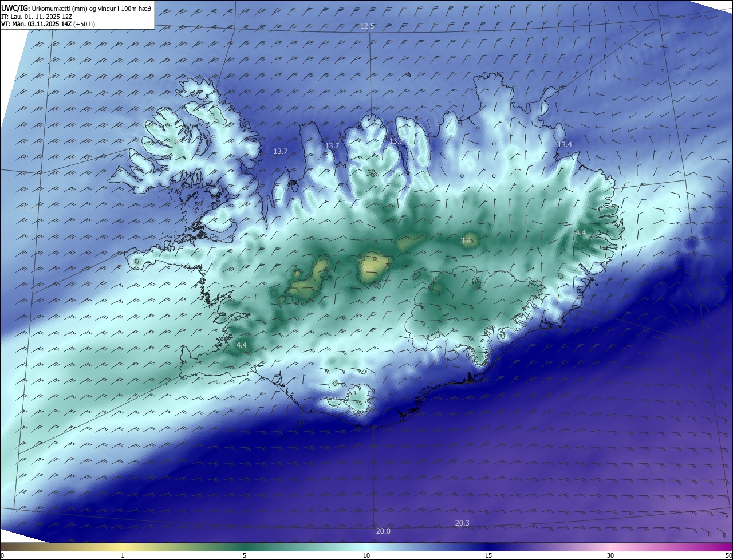Click the 20.0 value label on the map
Screen dimensions: 733x560
coord(383,531)
